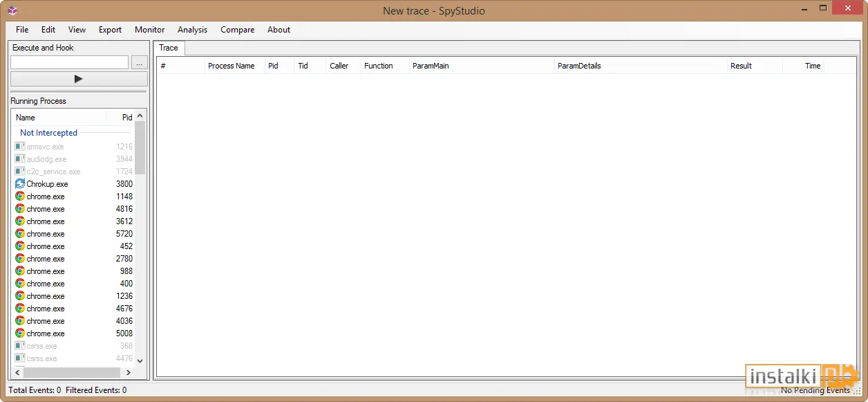The width and height of the screenshot is (868, 402).
Task: Click the c2c_service.exe process icon
Action: tap(20, 172)
